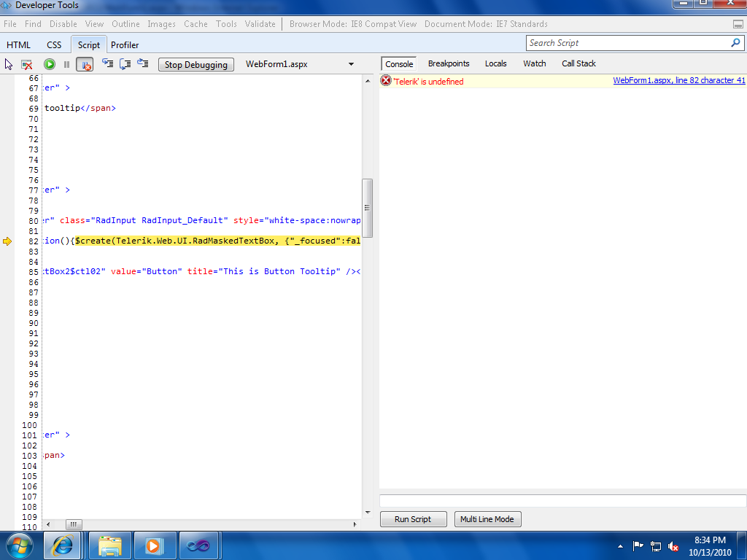The width and height of the screenshot is (747, 560).
Task: Open Browser Mode IE8 Compat View menu
Action: click(x=353, y=24)
